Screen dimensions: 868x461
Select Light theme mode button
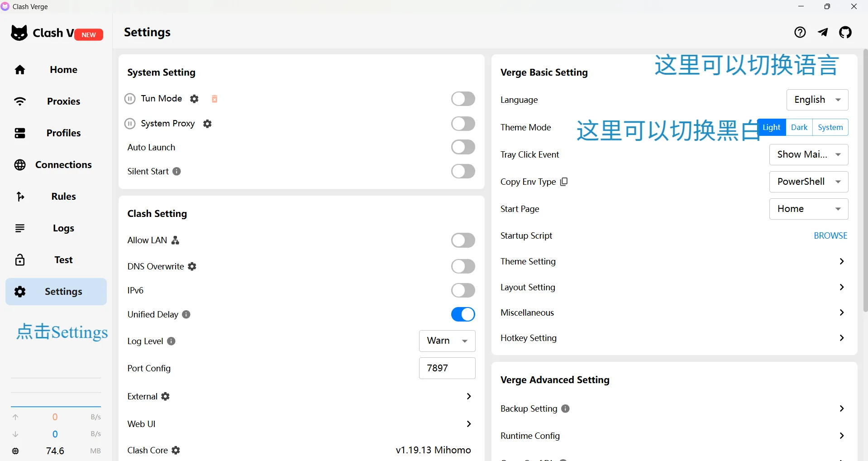click(771, 127)
